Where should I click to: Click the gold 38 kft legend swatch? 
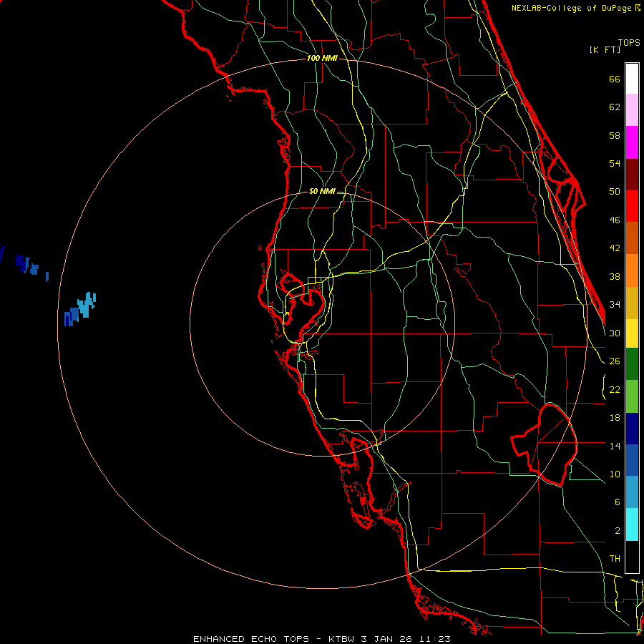point(632,303)
